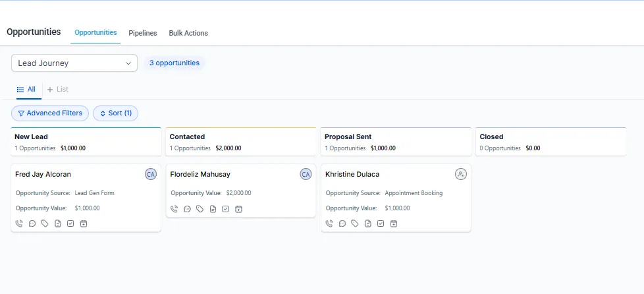This screenshot has height=294, width=644.
Task: Open the Advanced Filters panel
Action: pos(51,113)
